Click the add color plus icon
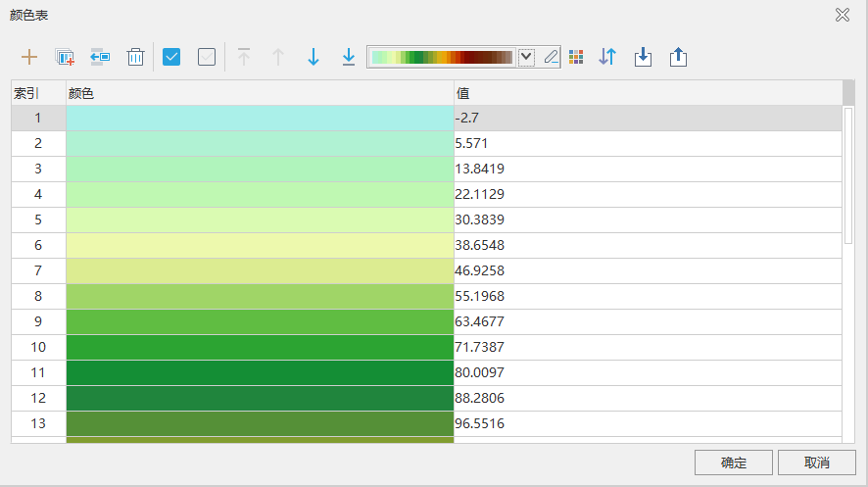The height and width of the screenshot is (487, 868). (29, 57)
